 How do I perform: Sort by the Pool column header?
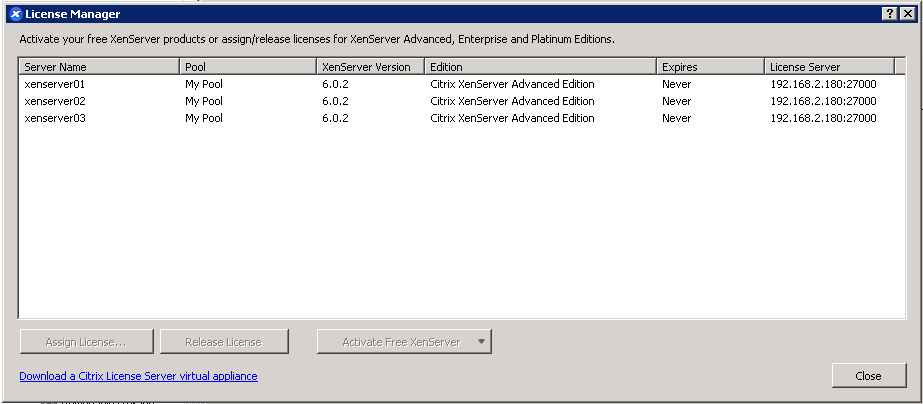(x=248, y=67)
